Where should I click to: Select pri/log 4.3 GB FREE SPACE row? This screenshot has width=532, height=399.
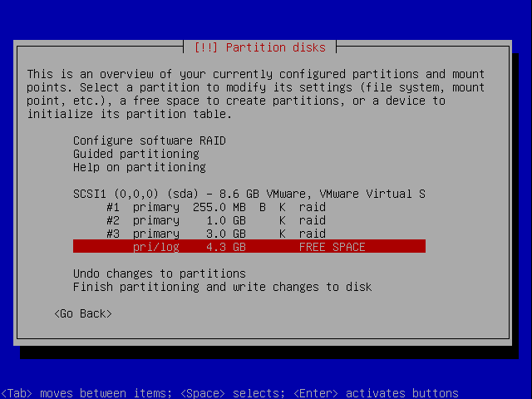(x=249, y=247)
